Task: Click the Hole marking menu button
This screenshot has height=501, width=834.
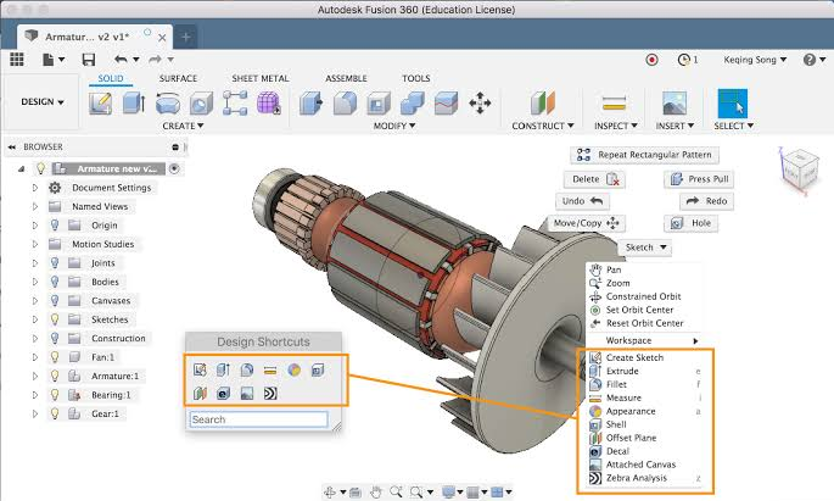Action: pos(691,223)
